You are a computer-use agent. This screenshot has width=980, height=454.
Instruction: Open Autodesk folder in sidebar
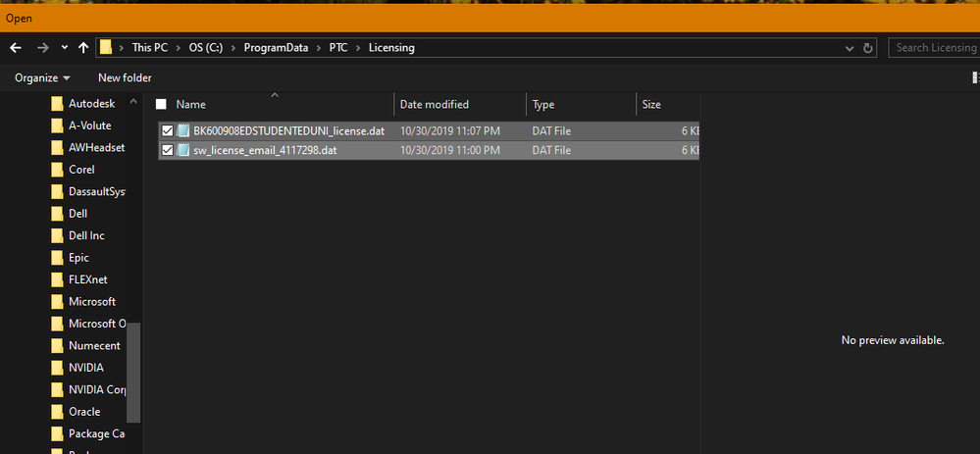91,104
